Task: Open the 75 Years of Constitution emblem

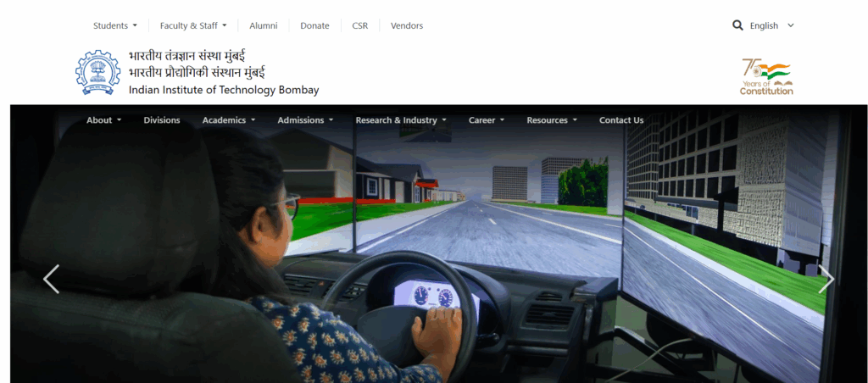Action: [x=766, y=76]
